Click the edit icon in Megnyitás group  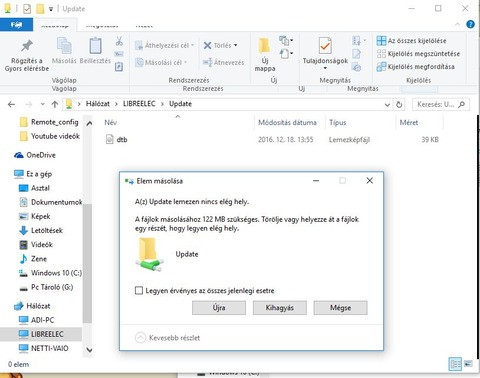pyautogui.click(x=356, y=54)
